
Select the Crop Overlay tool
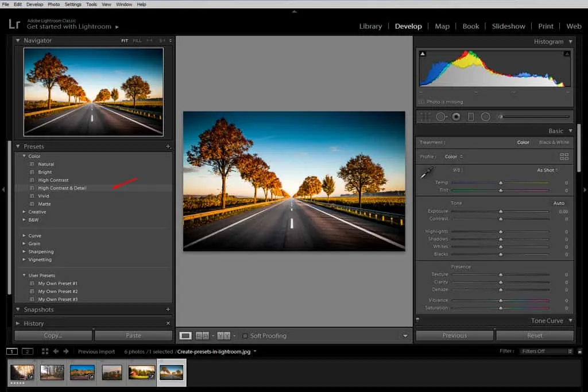coord(425,117)
